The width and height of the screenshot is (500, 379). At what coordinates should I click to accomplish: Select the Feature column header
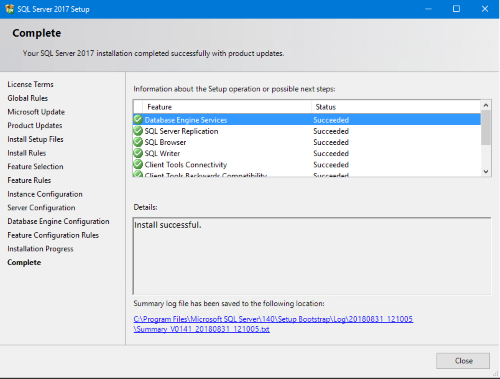pos(227,107)
